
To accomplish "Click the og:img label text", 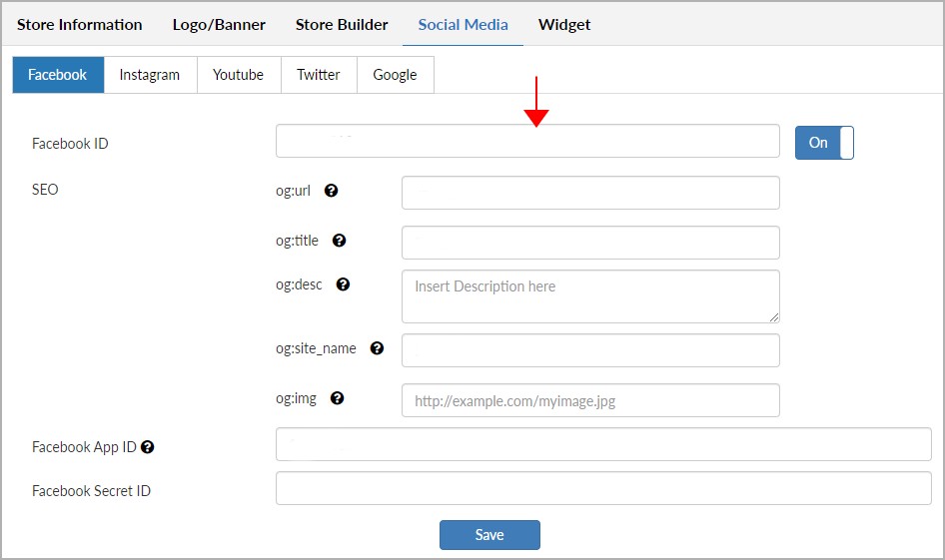I will tap(296, 398).
